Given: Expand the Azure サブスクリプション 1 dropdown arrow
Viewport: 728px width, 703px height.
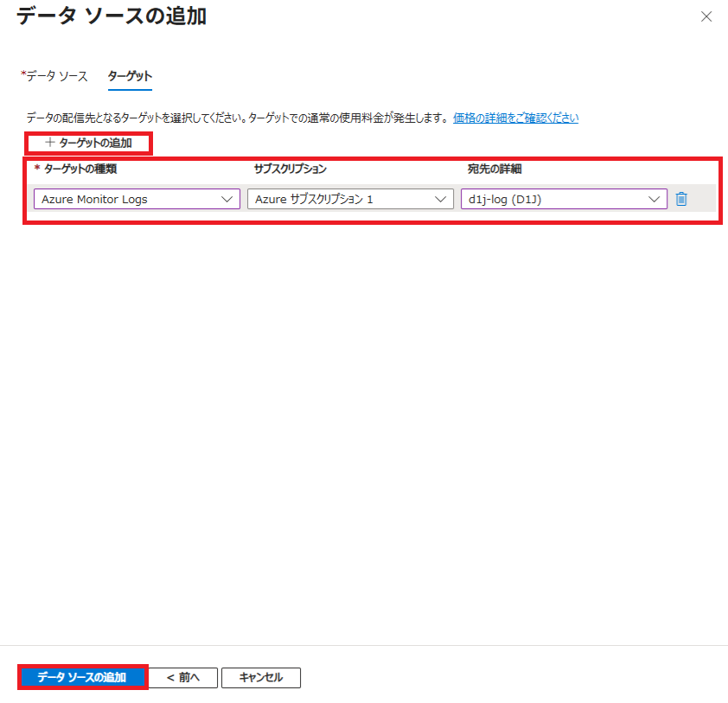Looking at the screenshot, I should [441, 199].
